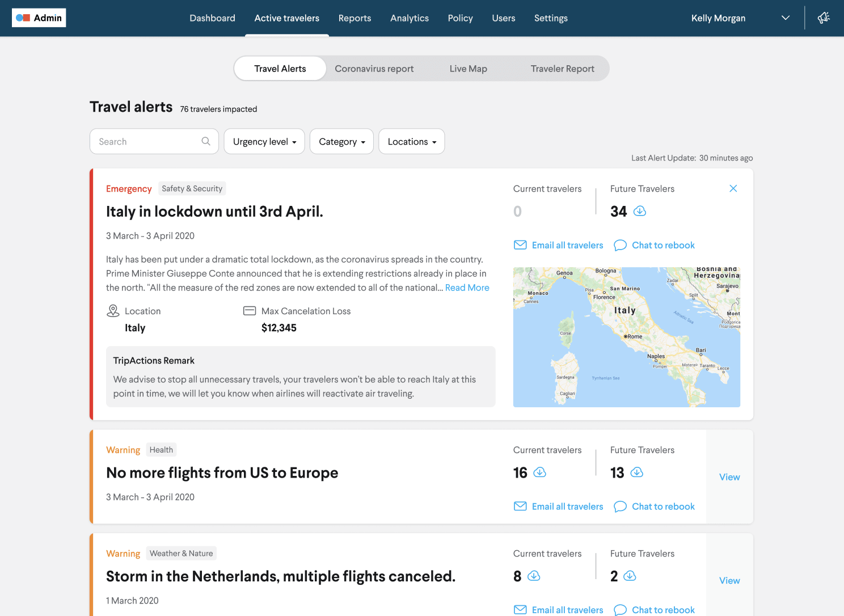Click the Weather & Nature category tag
The image size is (844, 616).
point(182,553)
